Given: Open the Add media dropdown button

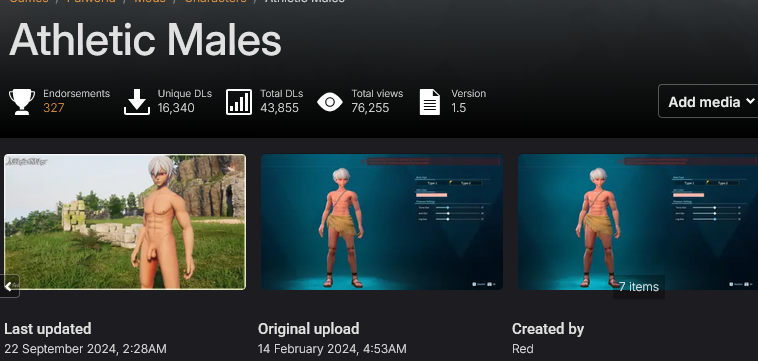Looking at the screenshot, I should [x=708, y=101].
